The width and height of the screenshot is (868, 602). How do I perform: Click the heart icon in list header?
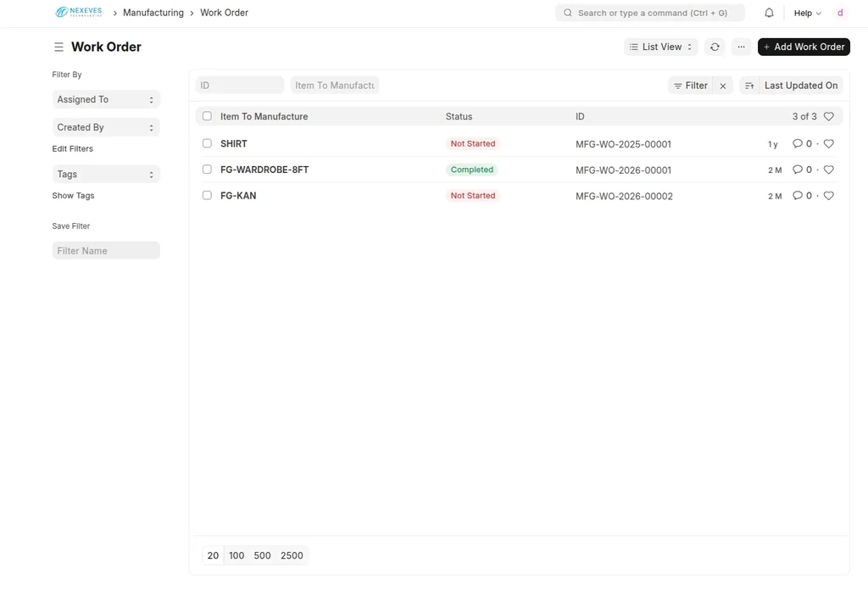[829, 116]
